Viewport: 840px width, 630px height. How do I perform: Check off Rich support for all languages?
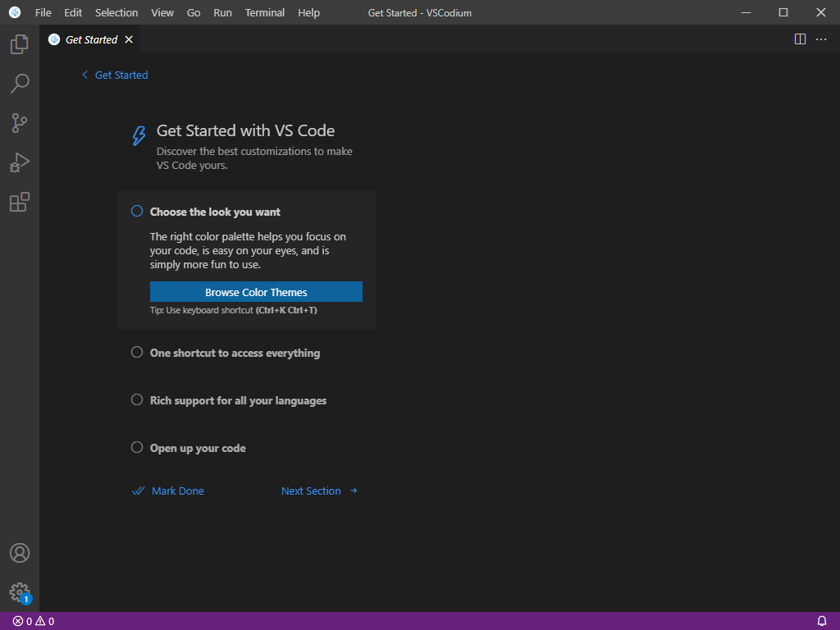(137, 399)
